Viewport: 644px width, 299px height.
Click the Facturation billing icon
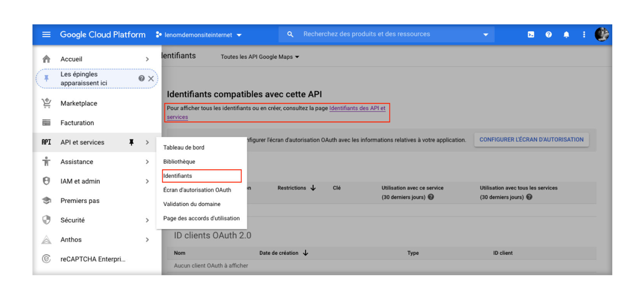[46, 123]
